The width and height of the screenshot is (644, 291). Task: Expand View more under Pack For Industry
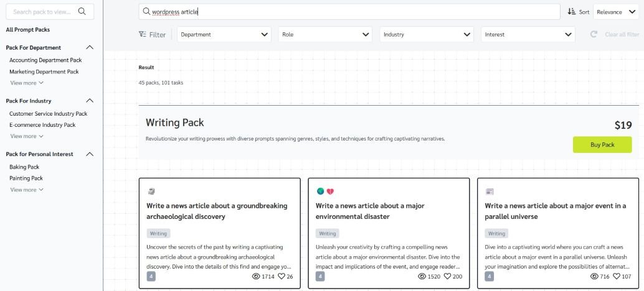(27, 136)
